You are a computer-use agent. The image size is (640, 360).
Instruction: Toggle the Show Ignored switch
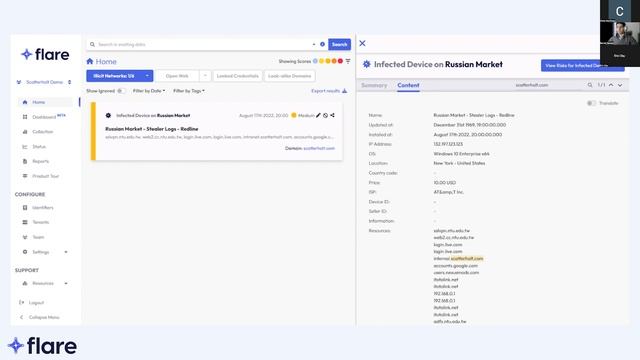coord(121,91)
